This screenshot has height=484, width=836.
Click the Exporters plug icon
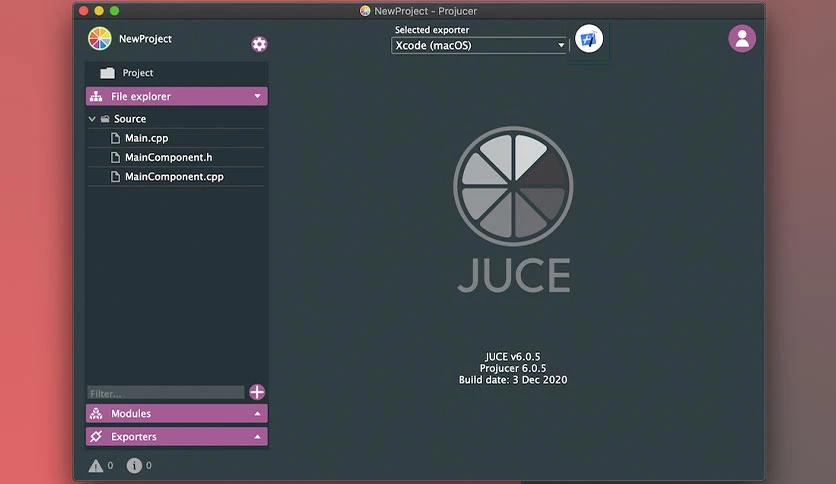[x=96, y=437]
